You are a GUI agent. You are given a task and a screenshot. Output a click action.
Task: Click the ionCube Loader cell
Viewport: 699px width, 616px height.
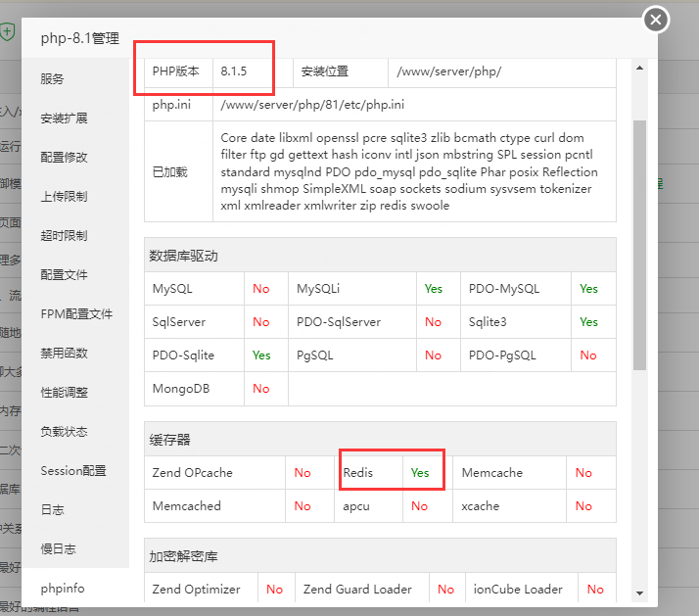click(522, 589)
